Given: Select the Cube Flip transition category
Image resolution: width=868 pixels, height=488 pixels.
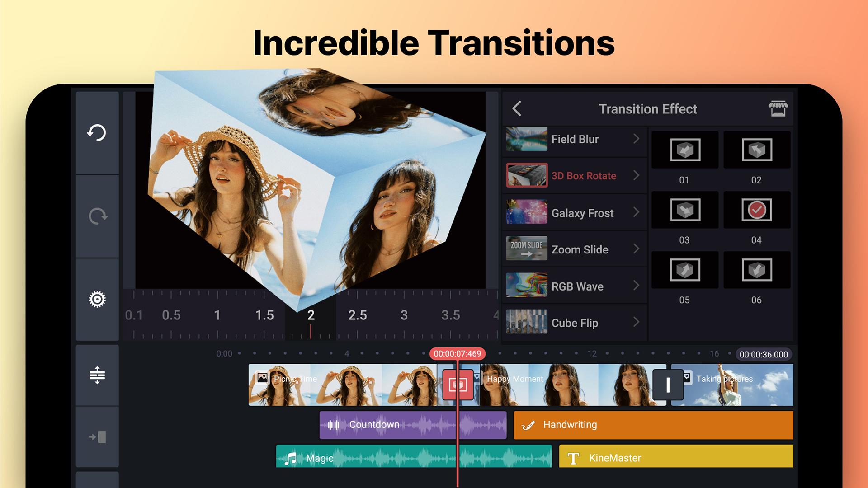Looking at the screenshot, I should pyautogui.click(x=574, y=322).
